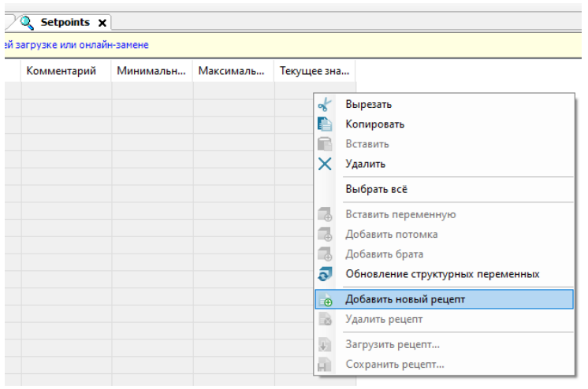Click the "Текущее зна..." column header

click(314, 71)
